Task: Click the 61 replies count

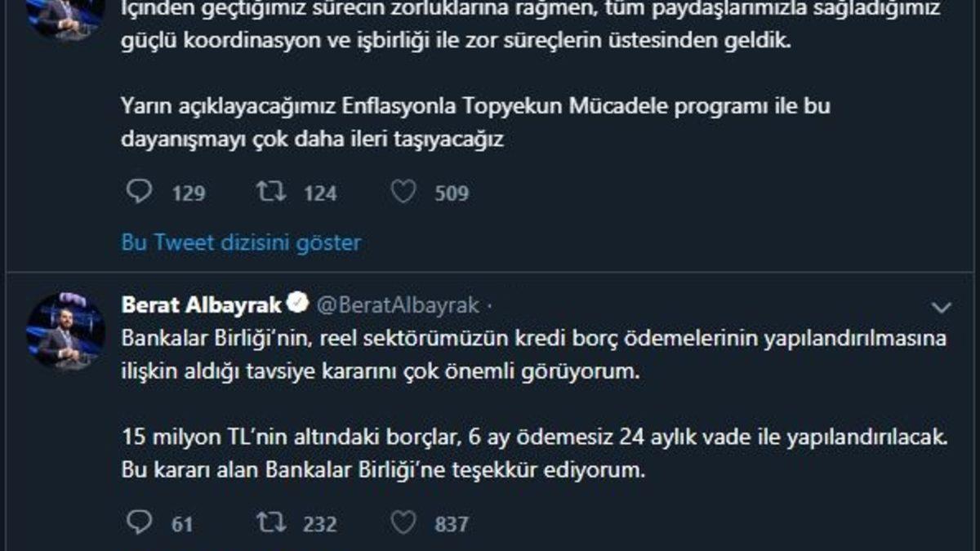Action: point(182,523)
